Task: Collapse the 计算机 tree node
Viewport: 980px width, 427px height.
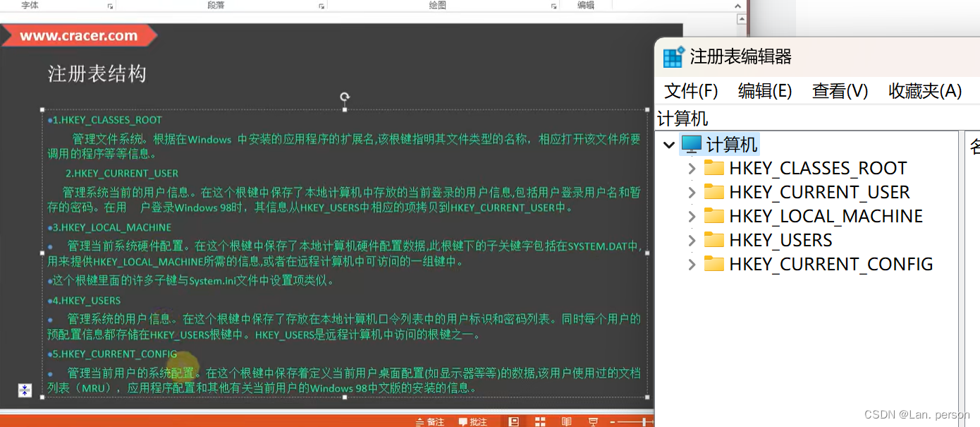Action: point(668,145)
